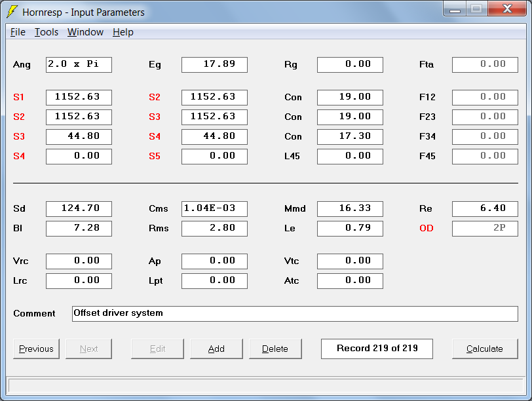Click the Con field showing 17.30

point(350,137)
